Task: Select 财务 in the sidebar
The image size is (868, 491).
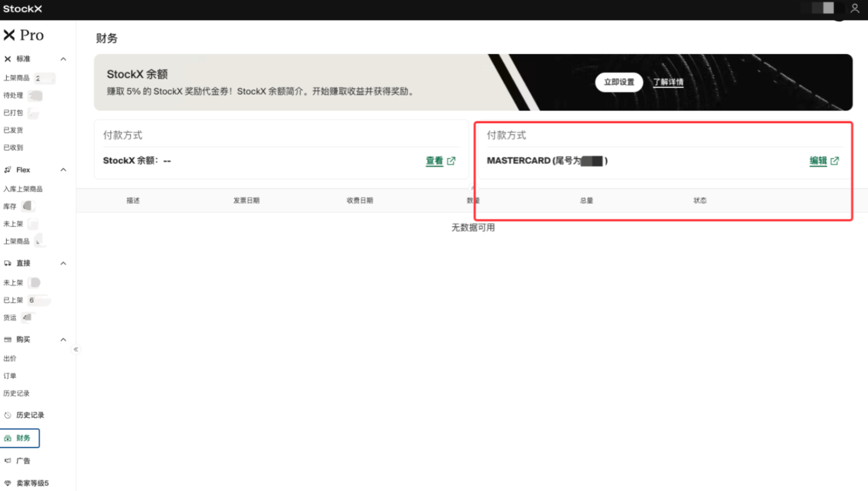Action: pyautogui.click(x=20, y=438)
